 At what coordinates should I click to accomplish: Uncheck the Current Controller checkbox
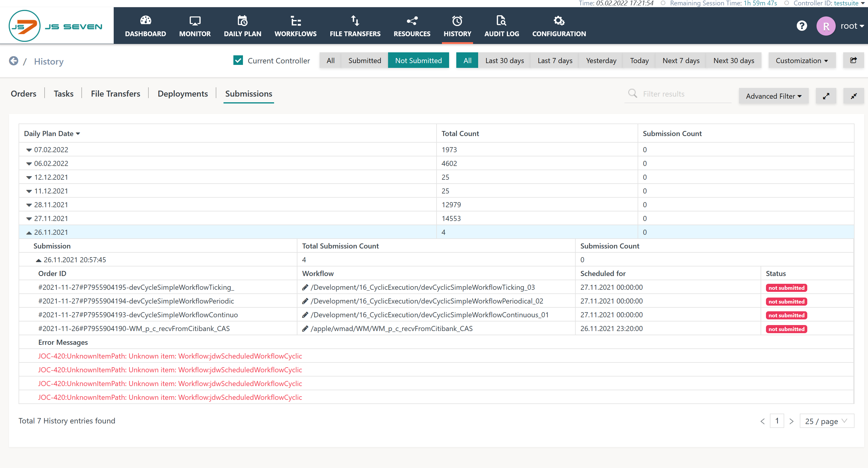pyautogui.click(x=238, y=60)
